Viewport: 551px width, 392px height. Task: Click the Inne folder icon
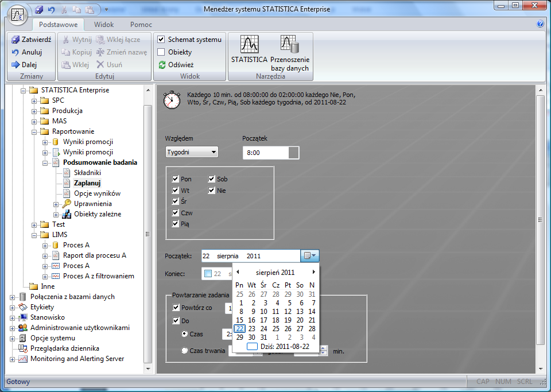click(34, 286)
